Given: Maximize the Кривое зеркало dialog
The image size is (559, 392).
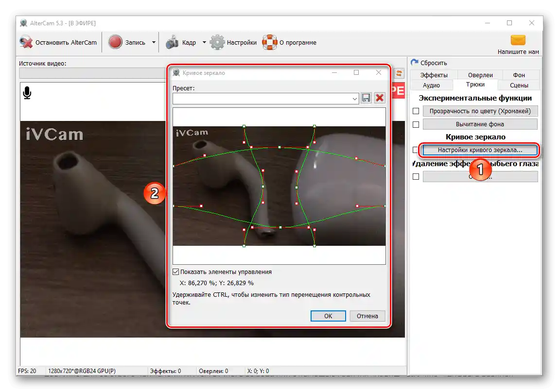Looking at the screenshot, I should click(x=356, y=73).
